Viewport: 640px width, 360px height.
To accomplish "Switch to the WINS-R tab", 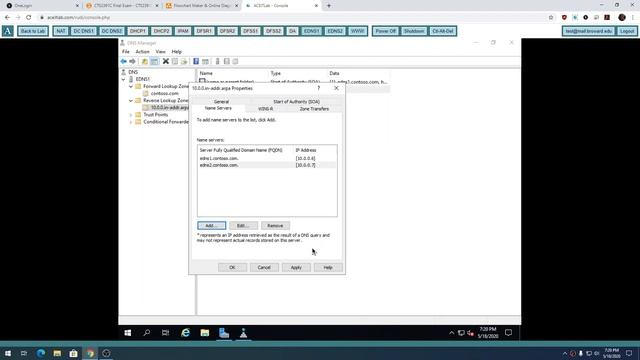I will point(266,109).
